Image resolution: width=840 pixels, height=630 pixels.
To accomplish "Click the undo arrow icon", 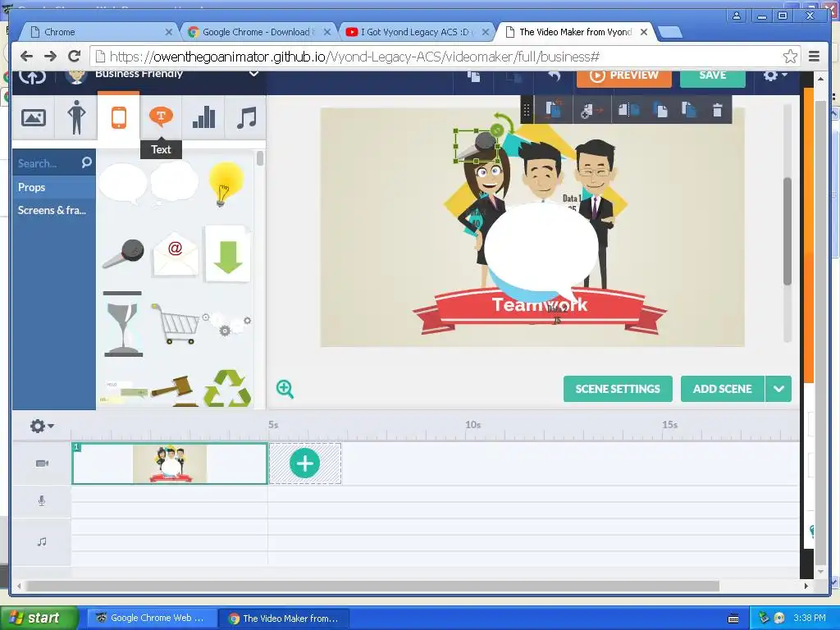I will pos(554,76).
